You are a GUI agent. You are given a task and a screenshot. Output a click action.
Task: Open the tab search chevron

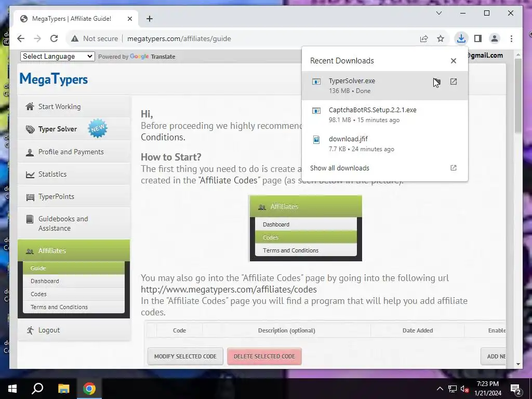pyautogui.click(x=438, y=13)
